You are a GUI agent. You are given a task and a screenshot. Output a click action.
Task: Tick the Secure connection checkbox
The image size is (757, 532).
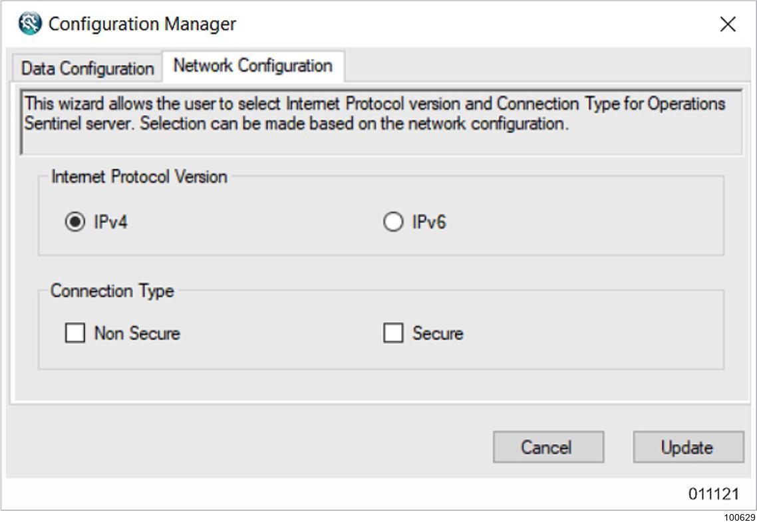393,332
